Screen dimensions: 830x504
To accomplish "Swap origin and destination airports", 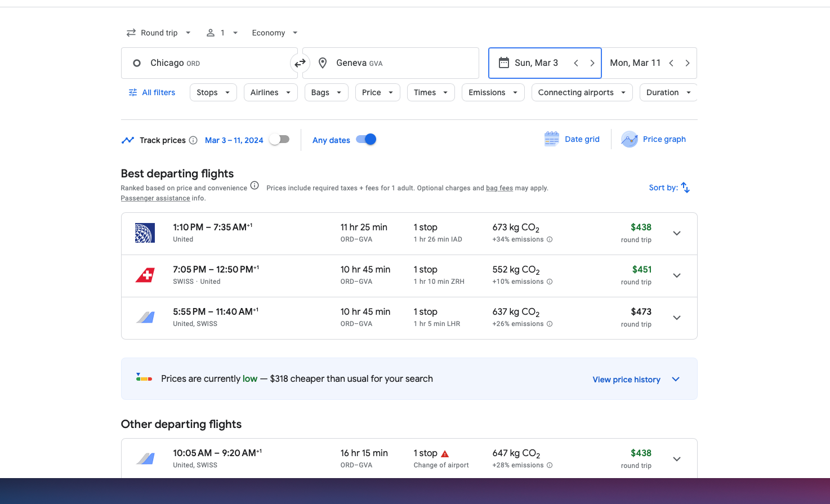I will click(300, 63).
